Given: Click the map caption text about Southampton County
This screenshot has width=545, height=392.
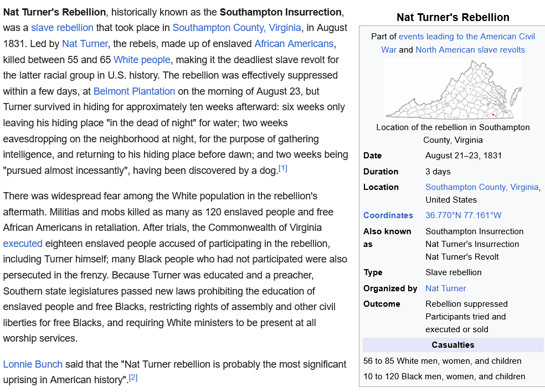Looking at the screenshot, I should pyautogui.click(x=453, y=133).
